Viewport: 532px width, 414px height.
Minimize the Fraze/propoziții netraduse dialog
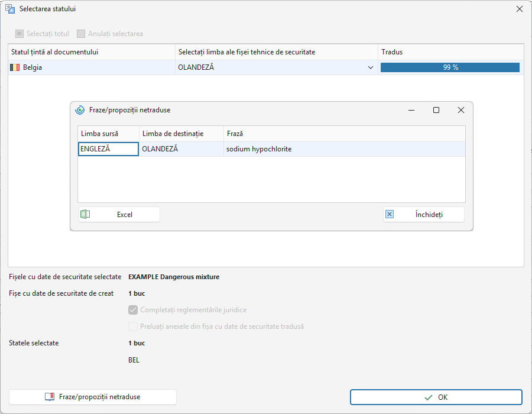tap(411, 110)
